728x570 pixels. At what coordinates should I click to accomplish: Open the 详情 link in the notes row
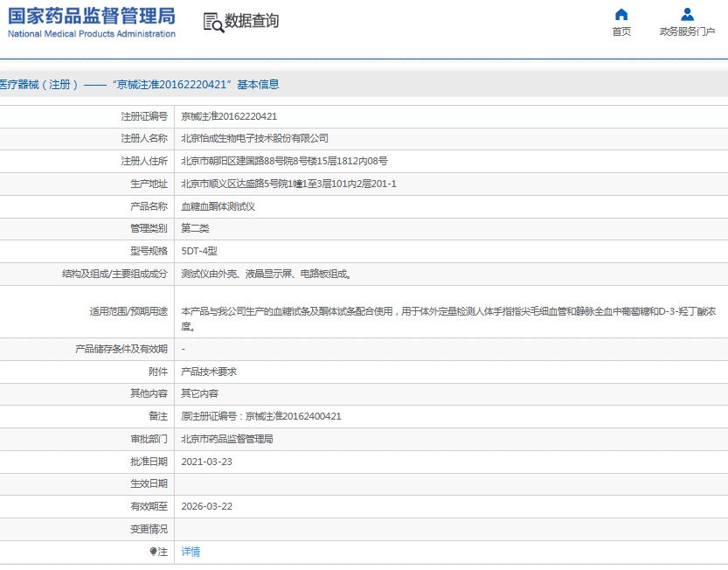tap(191, 552)
